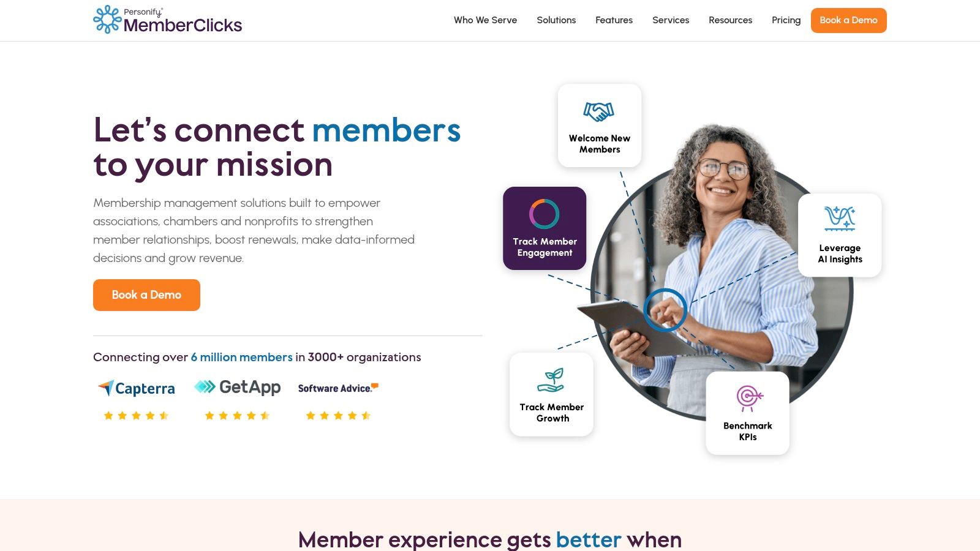
Task: Open the Services menu item
Action: coord(671,20)
